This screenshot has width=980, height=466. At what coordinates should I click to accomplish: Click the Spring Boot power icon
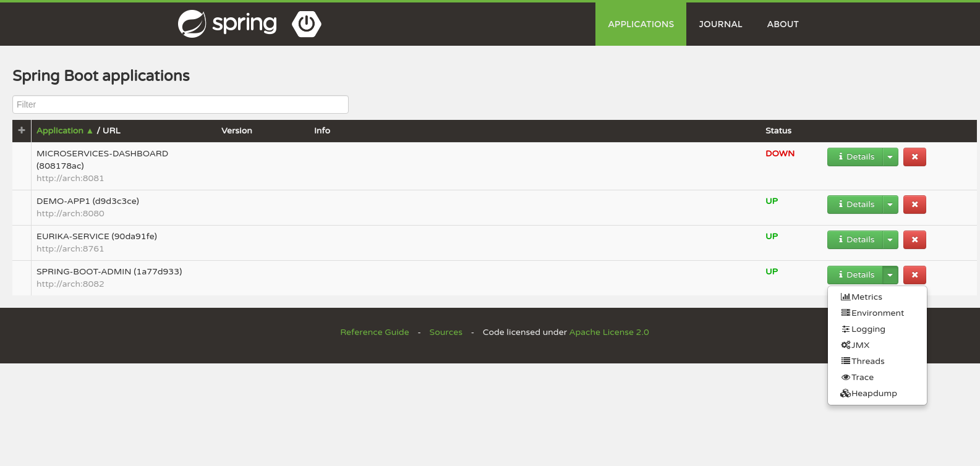pyautogui.click(x=307, y=24)
